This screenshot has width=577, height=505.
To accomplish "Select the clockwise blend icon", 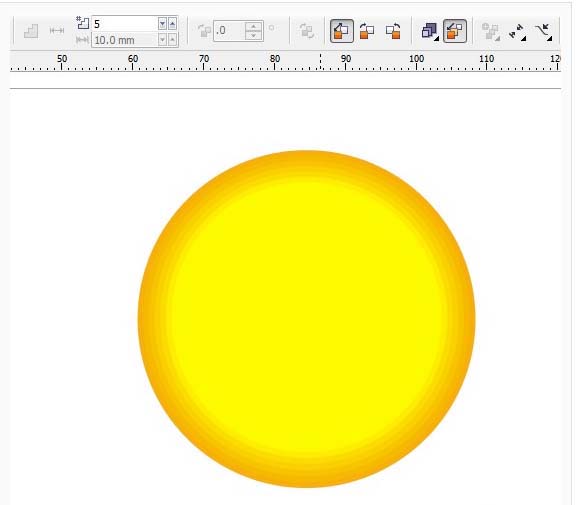I will [367, 31].
